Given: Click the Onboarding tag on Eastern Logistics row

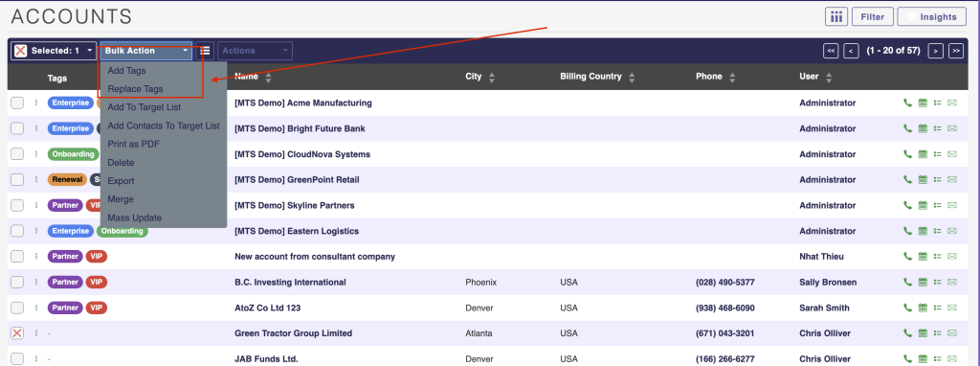Looking at the screenshot, I should [x=122, y=231].
